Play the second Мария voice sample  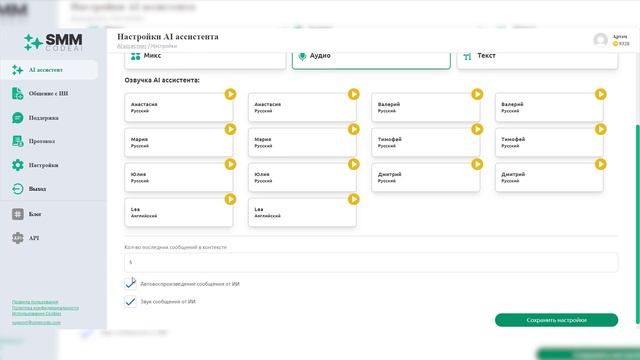[353, 129]
